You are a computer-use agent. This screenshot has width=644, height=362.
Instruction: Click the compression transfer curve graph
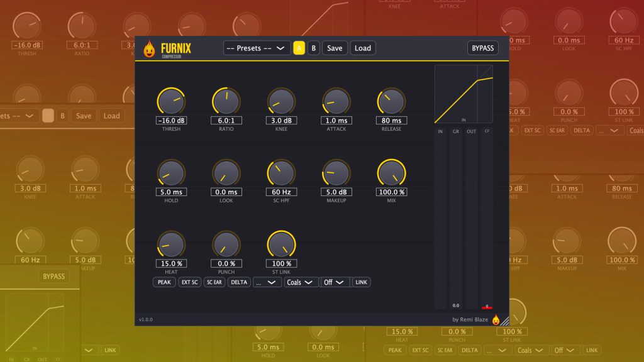tap(464, 94)
